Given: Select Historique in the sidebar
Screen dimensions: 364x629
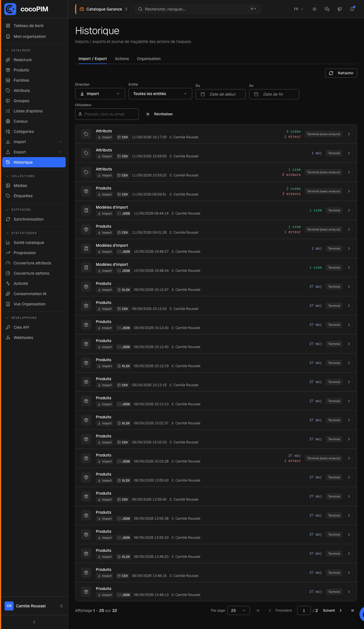Looking at the screenshot, I should (x=34, y=162).
